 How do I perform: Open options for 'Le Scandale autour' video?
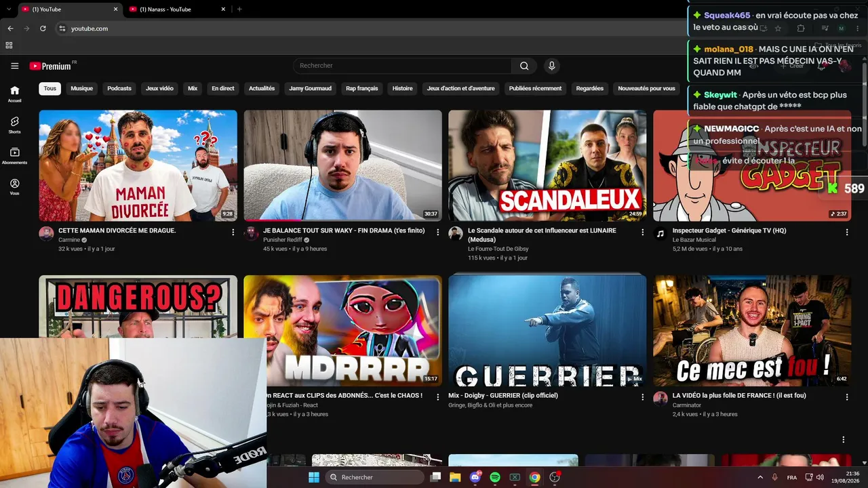[x=643, y=232]
